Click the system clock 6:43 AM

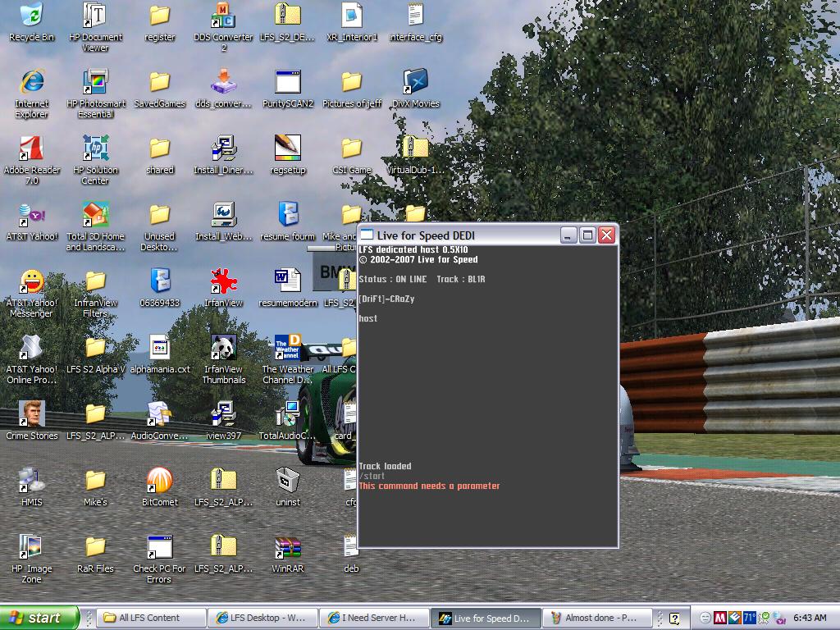(810, 618)
